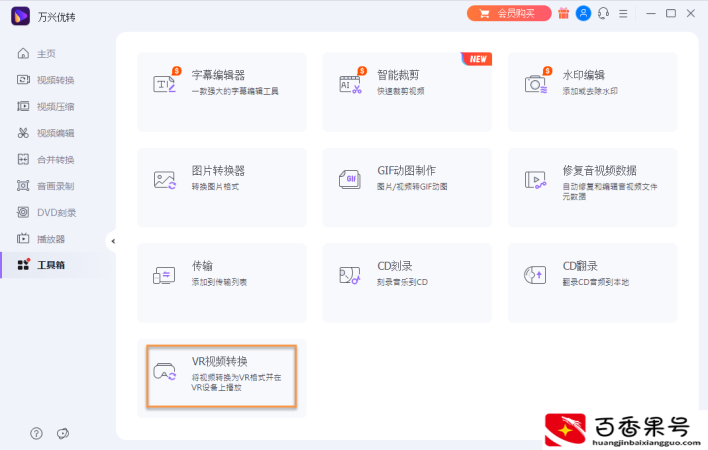The width and height of the screenshot is (708, 450).
Task: Open the 主页 home page
Action: point(46,54)
